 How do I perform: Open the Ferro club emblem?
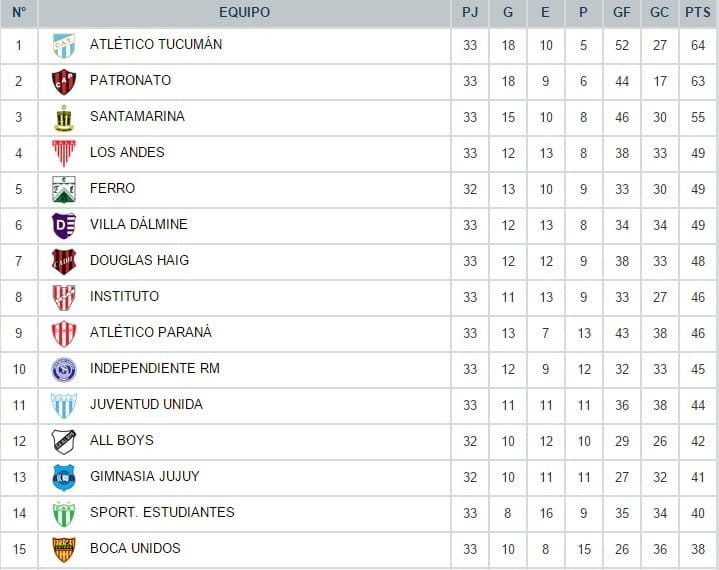point(64,189)
